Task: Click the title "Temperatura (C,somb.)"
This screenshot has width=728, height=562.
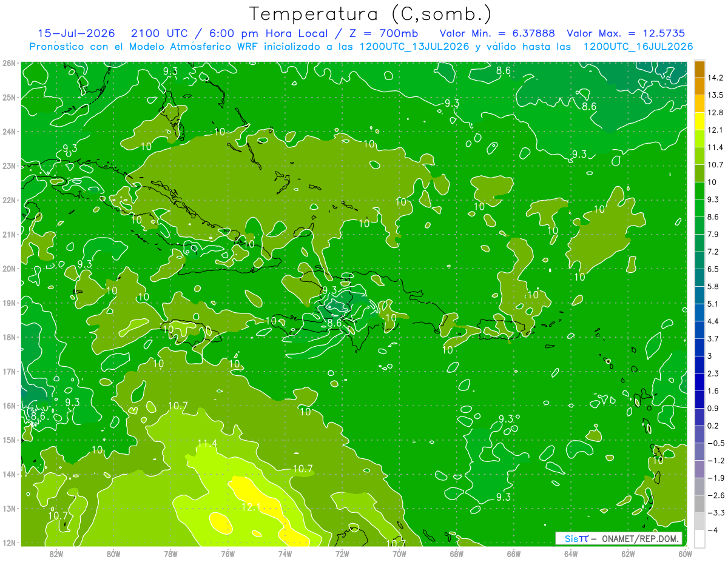Action: 371,14
